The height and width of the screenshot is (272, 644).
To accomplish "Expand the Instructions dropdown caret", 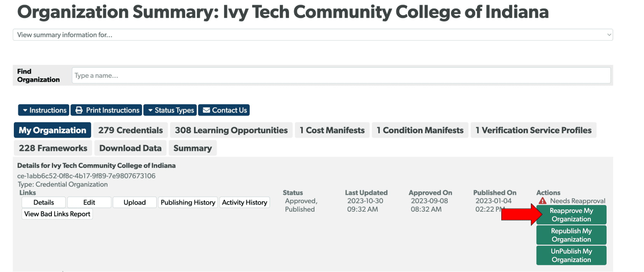I will coord(25,110).
